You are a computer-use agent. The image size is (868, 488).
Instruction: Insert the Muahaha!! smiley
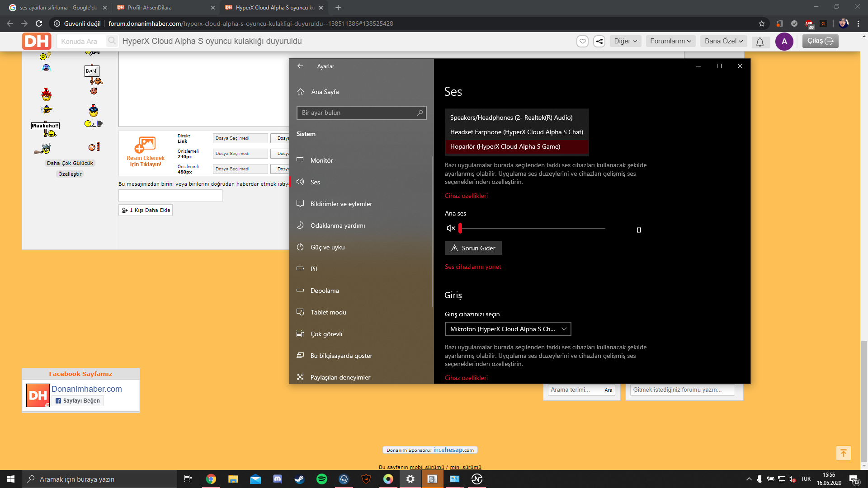tap(45, 130)
